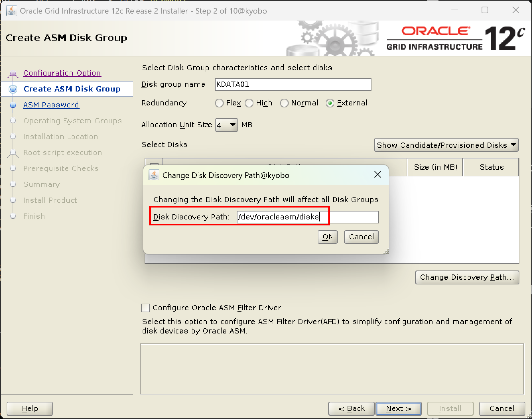Click the empty message area at the bottom
The image size is (532, 419).
tap(332, 369)
